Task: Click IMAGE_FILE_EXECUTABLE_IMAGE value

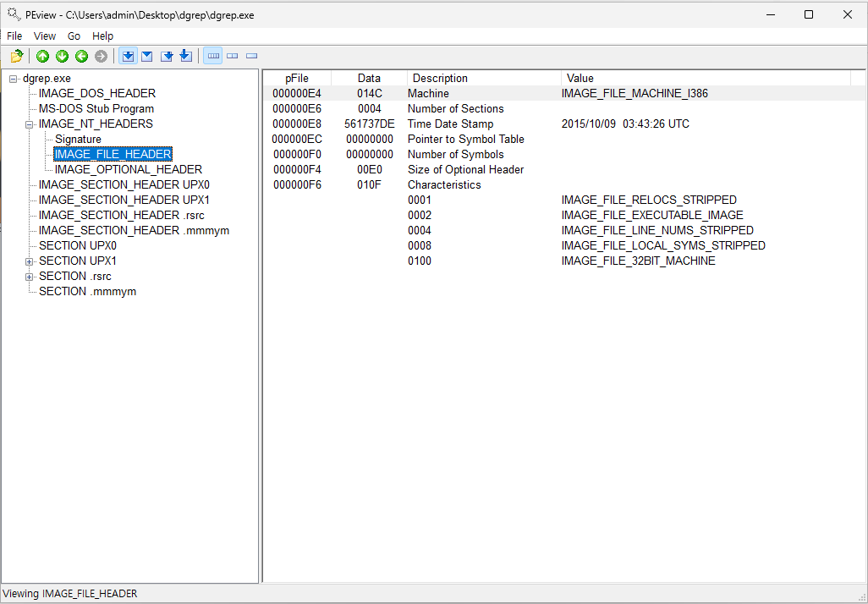Action: coord(652,216)
